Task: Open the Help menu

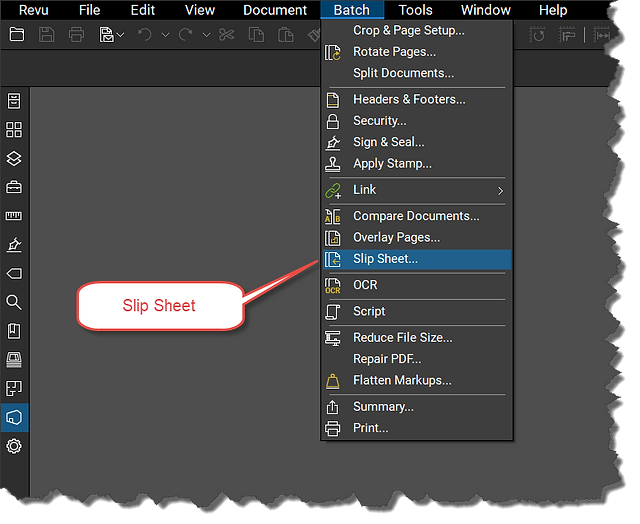Action: click(553, 10)
